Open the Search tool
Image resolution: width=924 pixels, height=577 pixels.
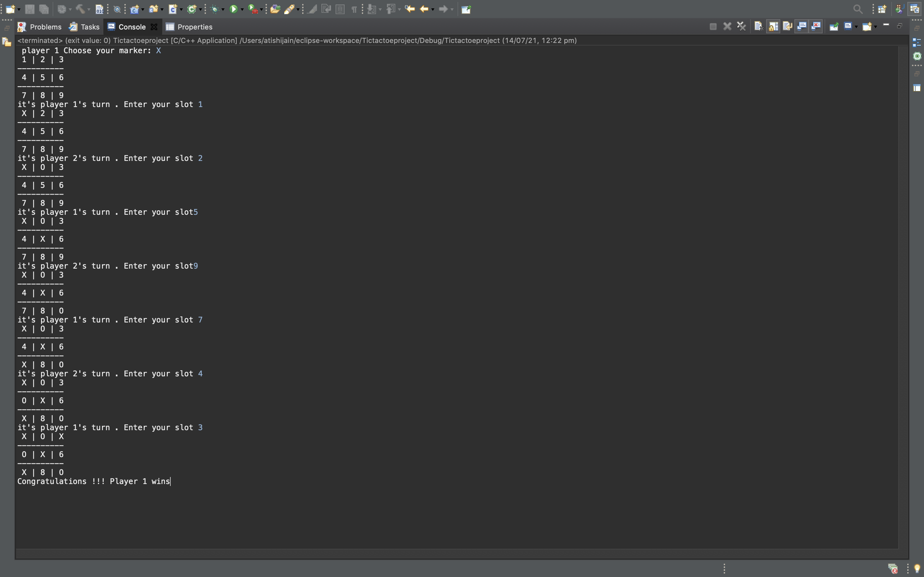[x=857, y=9]
